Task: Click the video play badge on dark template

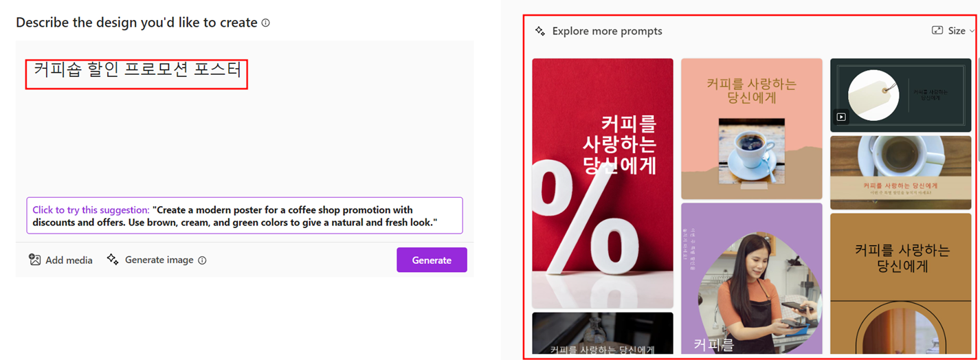Action: 840,117
